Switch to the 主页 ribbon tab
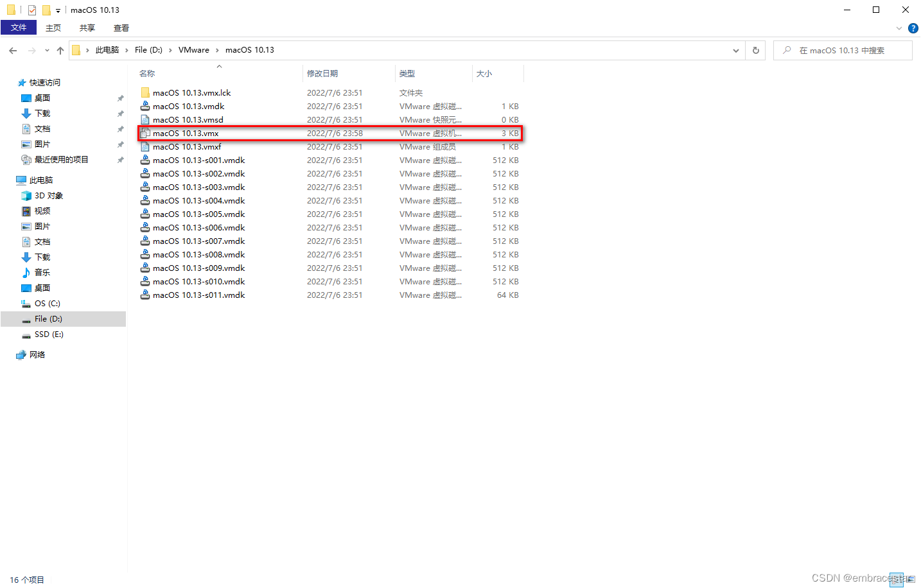Viewport: 921px width, 588px height. click(x=53, y=28)
